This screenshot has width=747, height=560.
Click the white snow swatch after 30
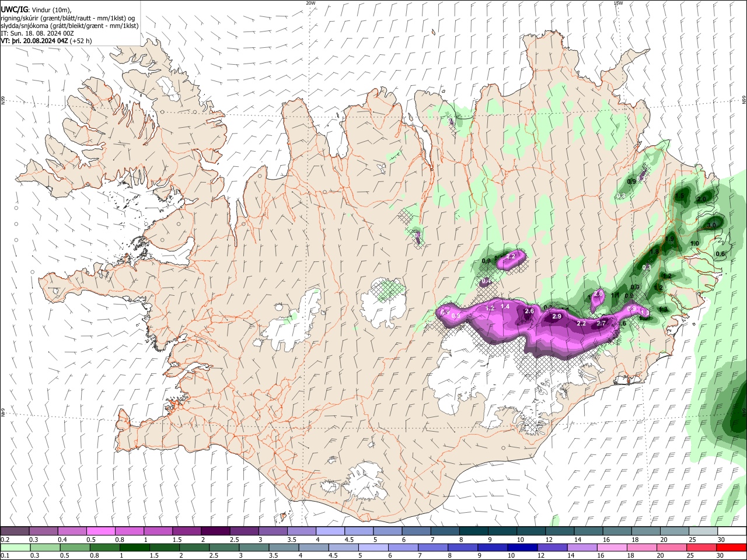[x=732, y=531]
